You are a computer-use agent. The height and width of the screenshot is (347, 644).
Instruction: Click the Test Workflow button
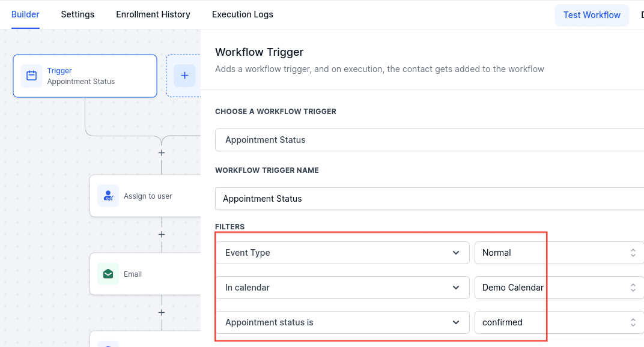pos(591,15)
